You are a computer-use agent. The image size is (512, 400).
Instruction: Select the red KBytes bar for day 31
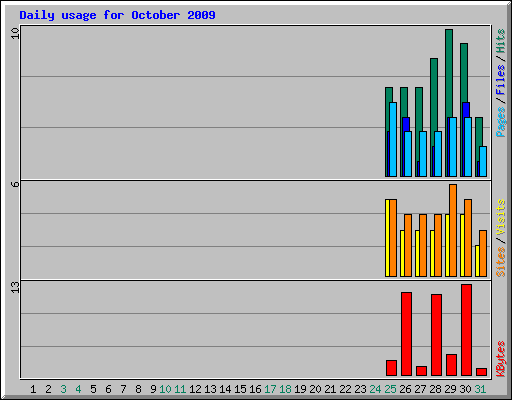point(481,372)
